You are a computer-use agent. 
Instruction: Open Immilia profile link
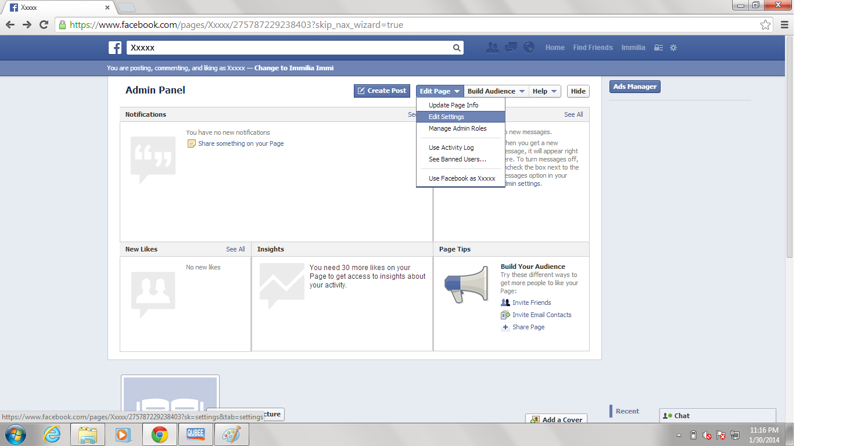tap(633, 48)
